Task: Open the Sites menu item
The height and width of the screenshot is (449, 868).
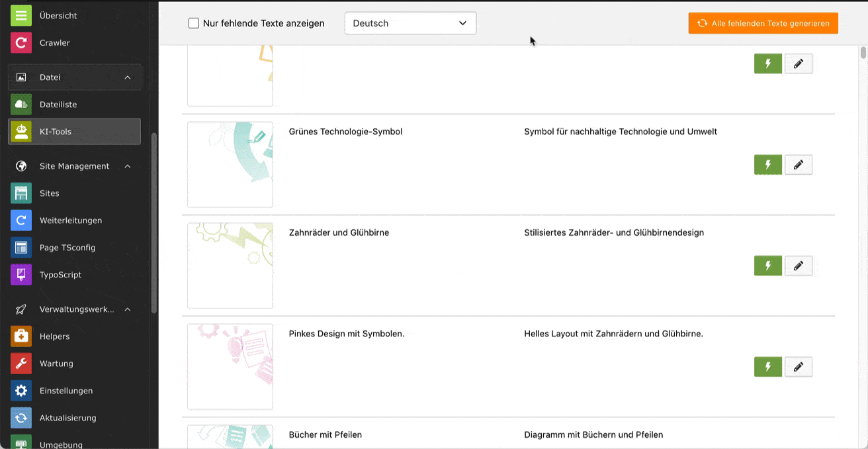Action: pyautogui.click(x=50, y=193)
